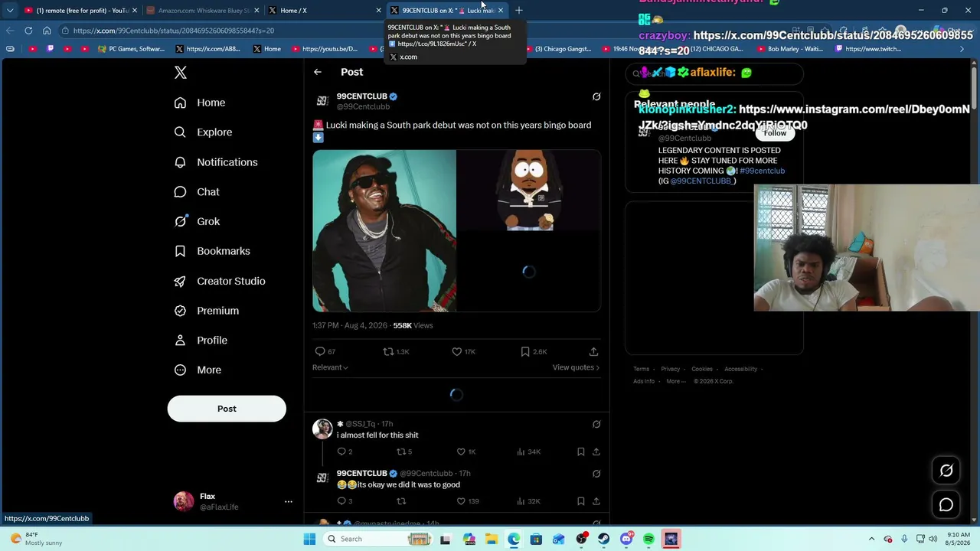Open Grok from the sidebar
The width and height of the screenshot is (980, 551).
[x=197, y=221]
